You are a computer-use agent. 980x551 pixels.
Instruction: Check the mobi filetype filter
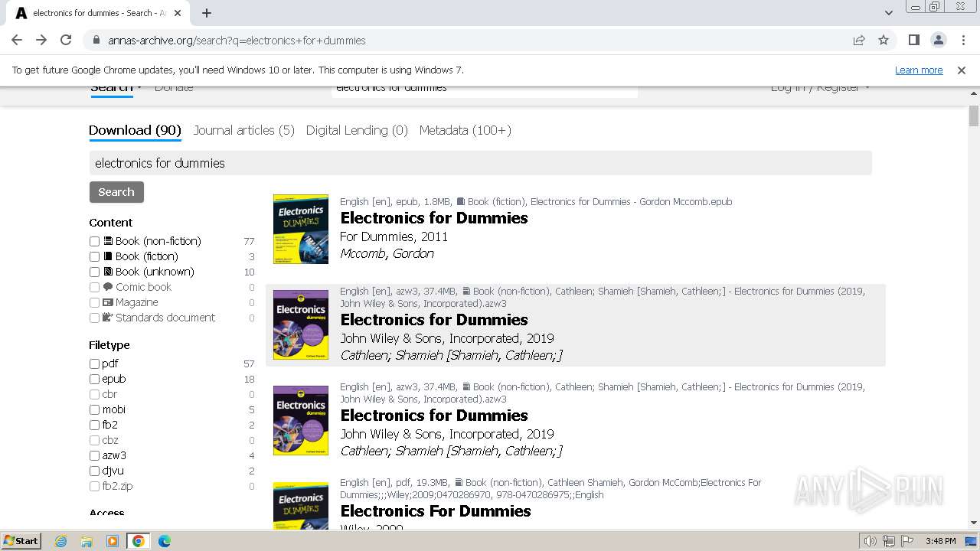pyautogui.click(x=94, y=409)
